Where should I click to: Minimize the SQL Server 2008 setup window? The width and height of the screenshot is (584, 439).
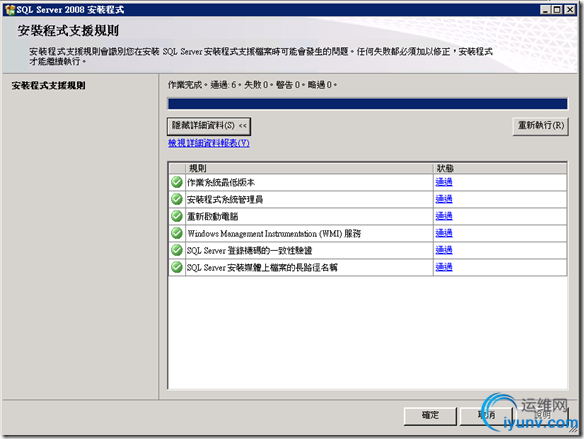click(x=546, y=10)
